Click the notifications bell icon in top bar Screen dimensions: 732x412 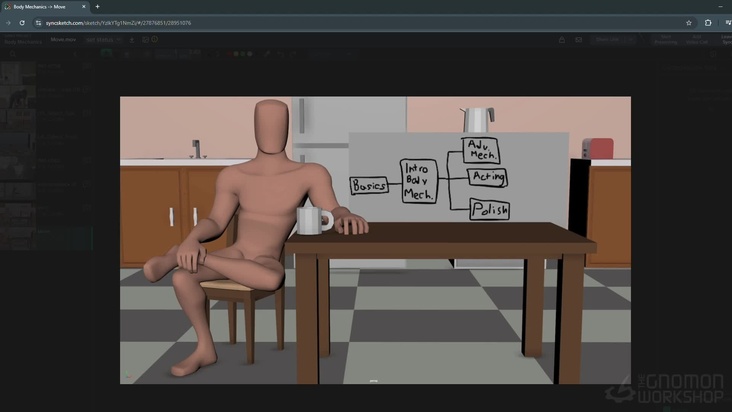[561, 40]
